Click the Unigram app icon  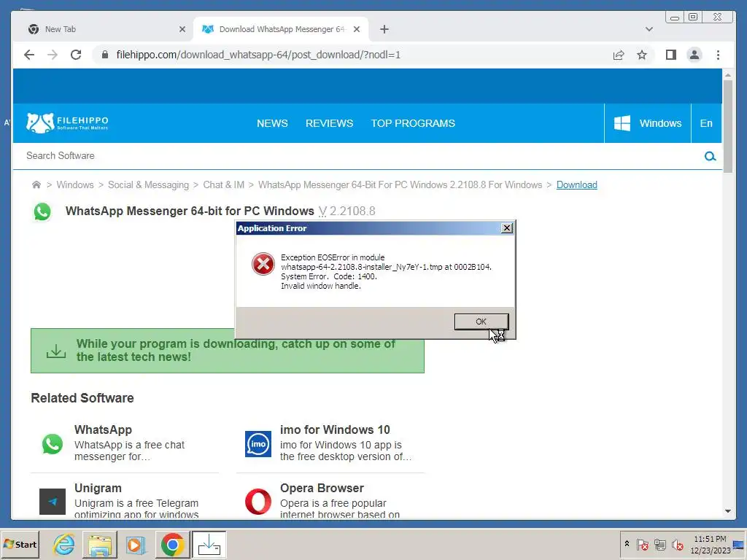[53, 502]
